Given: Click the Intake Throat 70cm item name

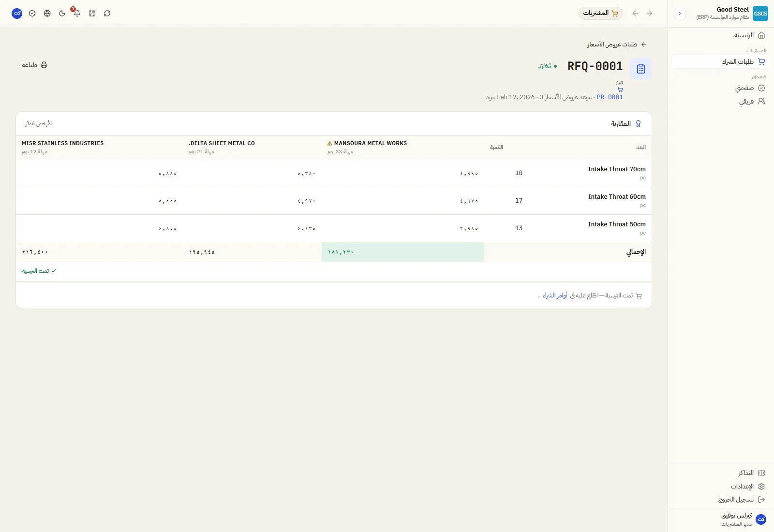Looking at the screenshot, I should [x=617, y=169].
